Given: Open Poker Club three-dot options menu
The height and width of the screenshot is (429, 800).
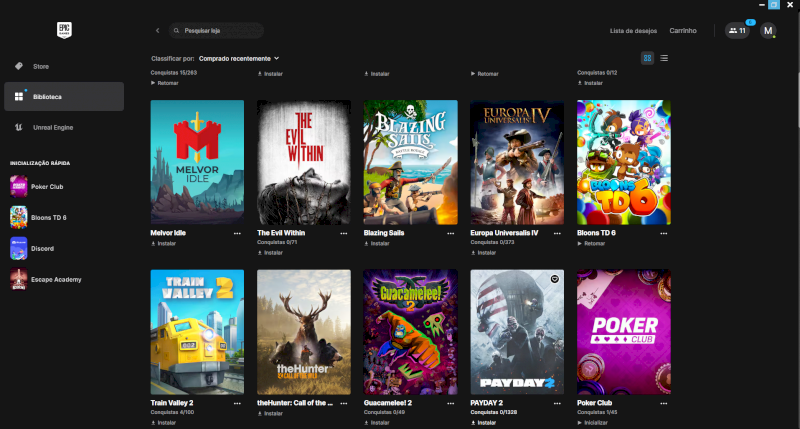Looking at the screenshot, I should 664,403.
